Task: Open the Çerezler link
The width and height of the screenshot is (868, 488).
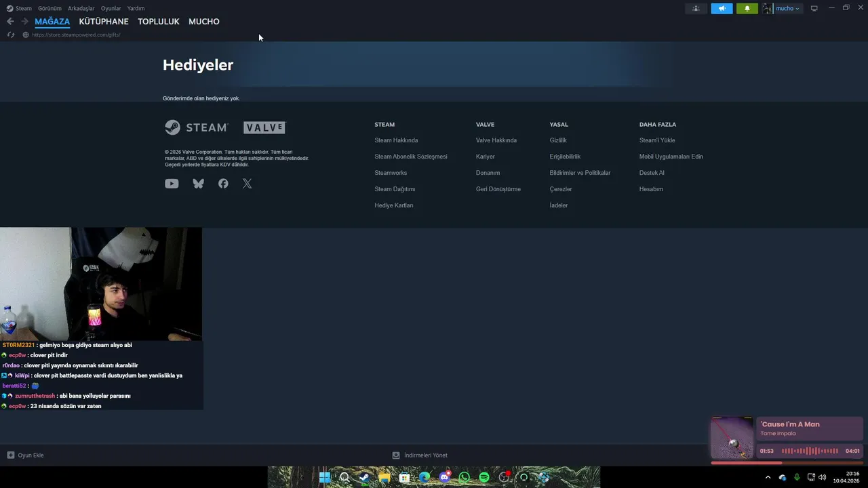Action: click(x=561, y=189)
